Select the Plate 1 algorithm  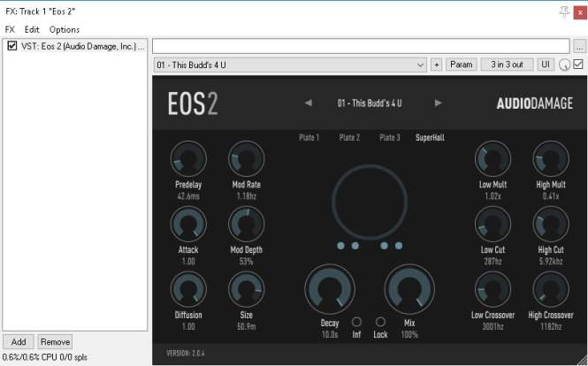coord(309,138)
